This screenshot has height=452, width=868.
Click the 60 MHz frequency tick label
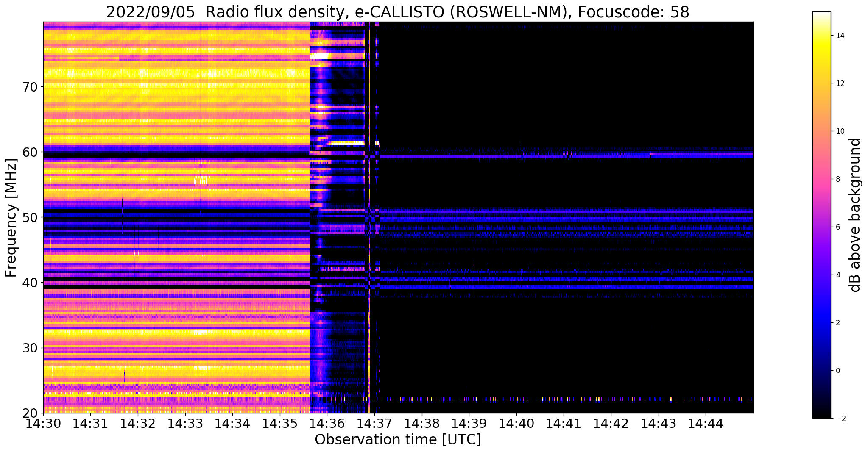30,152
